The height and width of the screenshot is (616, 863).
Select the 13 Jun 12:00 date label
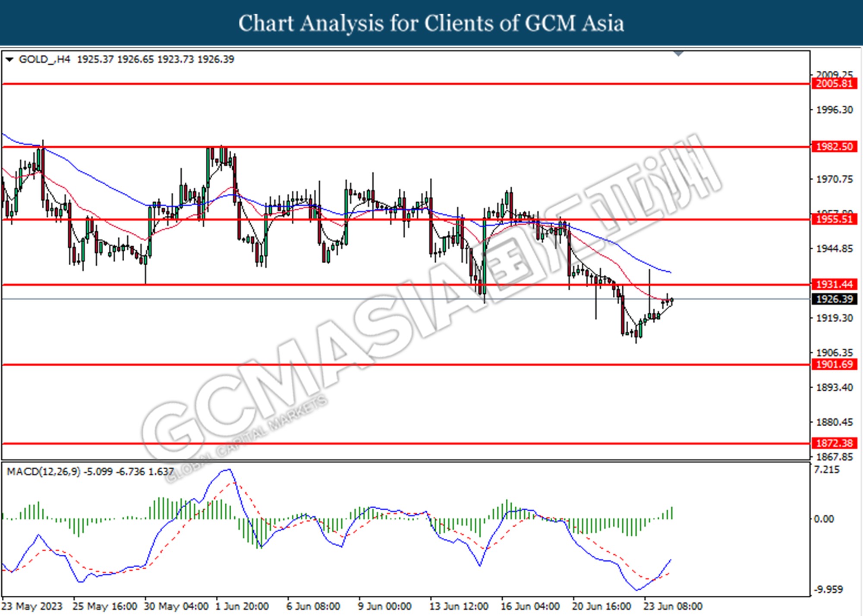(x=459, y=607)
